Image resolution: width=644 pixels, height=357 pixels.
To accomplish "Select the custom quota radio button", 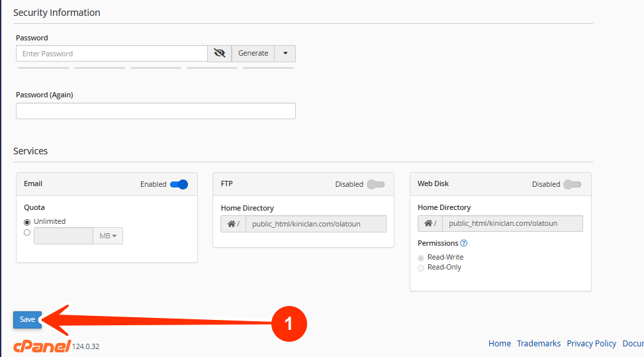I will 27,232.
